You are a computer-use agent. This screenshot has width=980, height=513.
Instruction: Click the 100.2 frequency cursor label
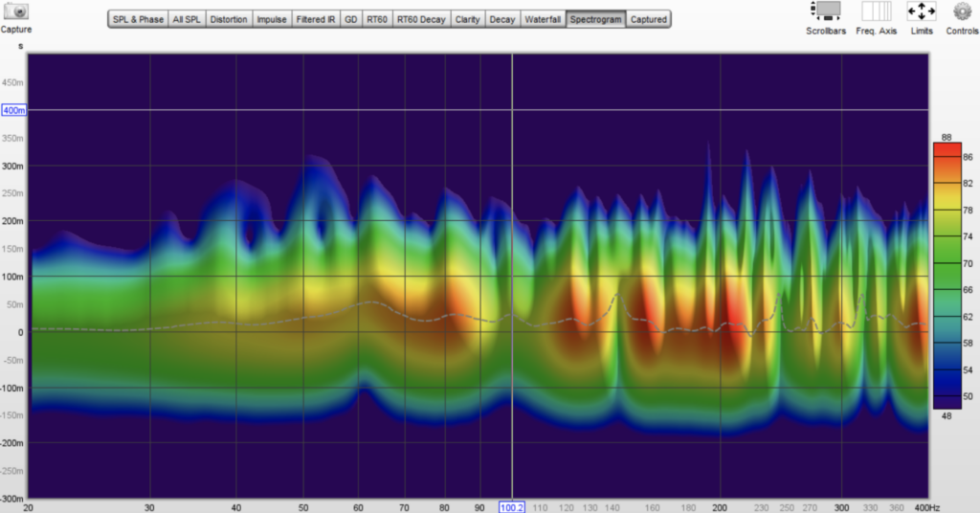click(x=512, y=507)
